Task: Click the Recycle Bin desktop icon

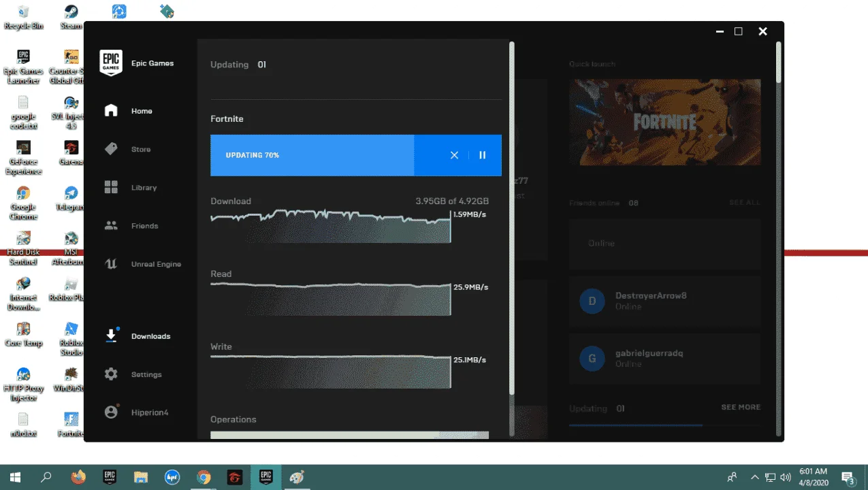Action: [x=23, y=18]
